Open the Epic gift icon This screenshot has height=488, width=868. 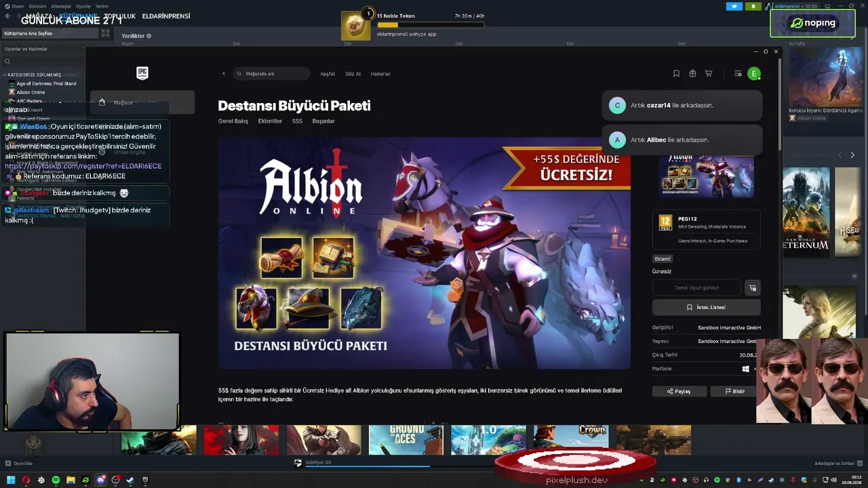(692, 74)
